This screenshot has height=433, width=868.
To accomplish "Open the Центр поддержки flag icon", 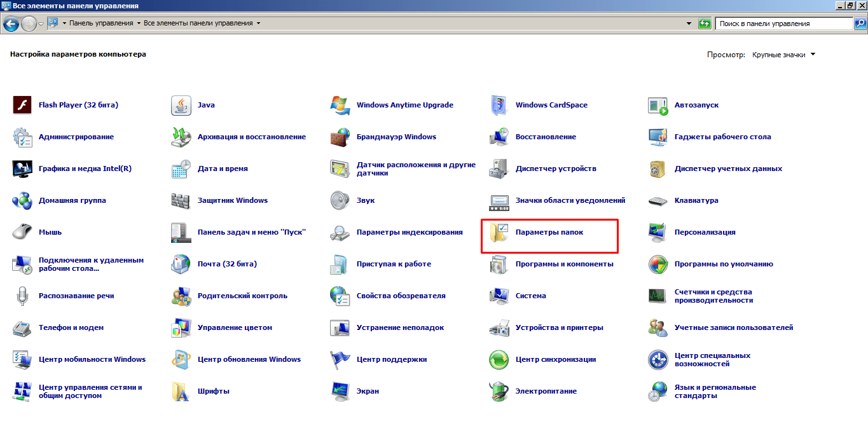I will (x=340, y=359).
